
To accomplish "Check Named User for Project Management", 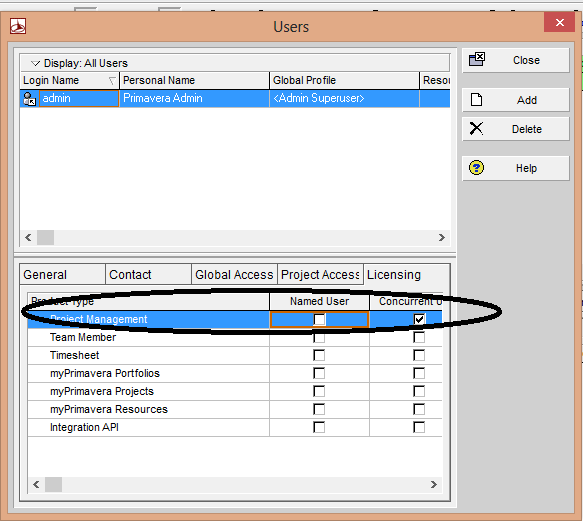I will (319, 319).
